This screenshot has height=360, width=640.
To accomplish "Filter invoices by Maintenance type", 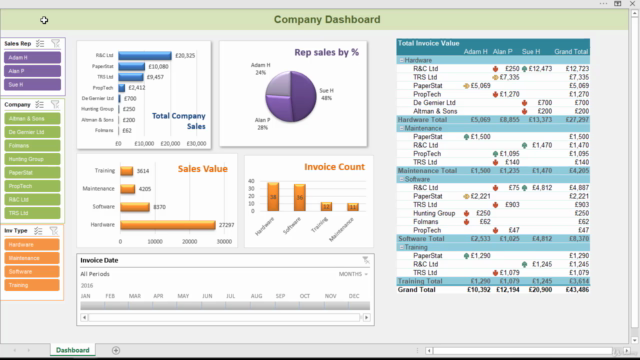I will 32,258.
